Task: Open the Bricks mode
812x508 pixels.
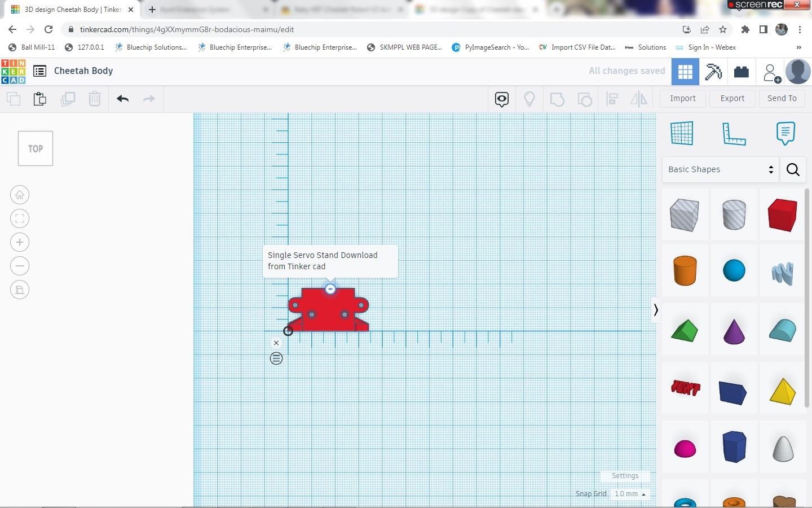Action: tap(742, 72)
